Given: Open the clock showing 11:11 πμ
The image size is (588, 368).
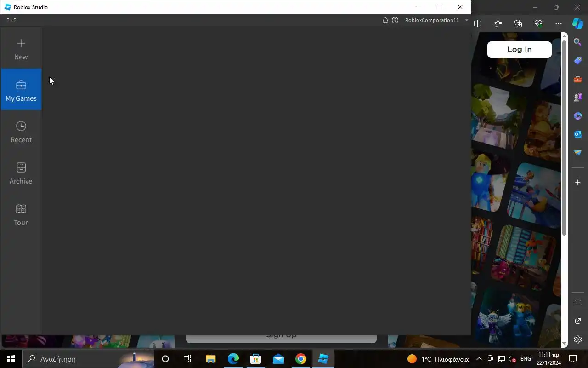Looking at the screenshot, I should 548,359.
